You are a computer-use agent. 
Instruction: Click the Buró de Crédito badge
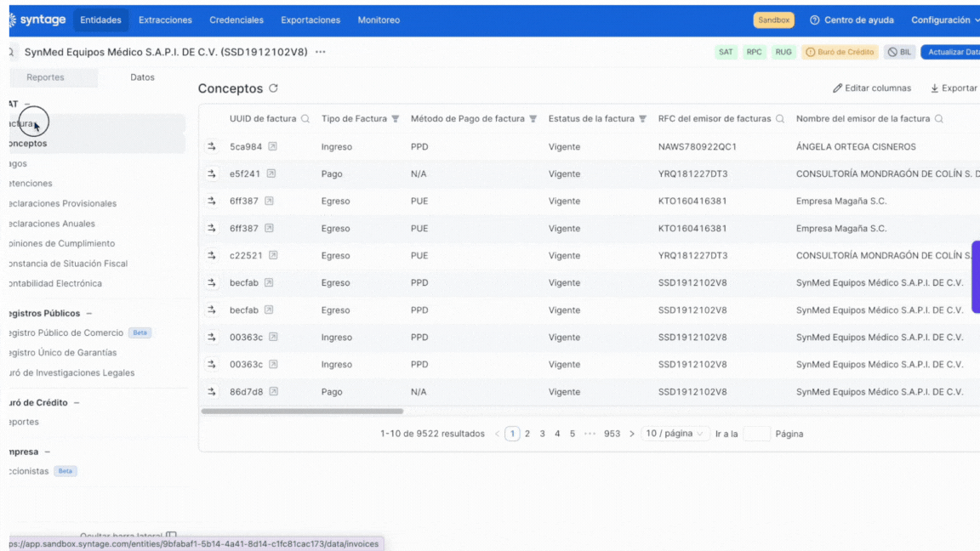point(840,52)
